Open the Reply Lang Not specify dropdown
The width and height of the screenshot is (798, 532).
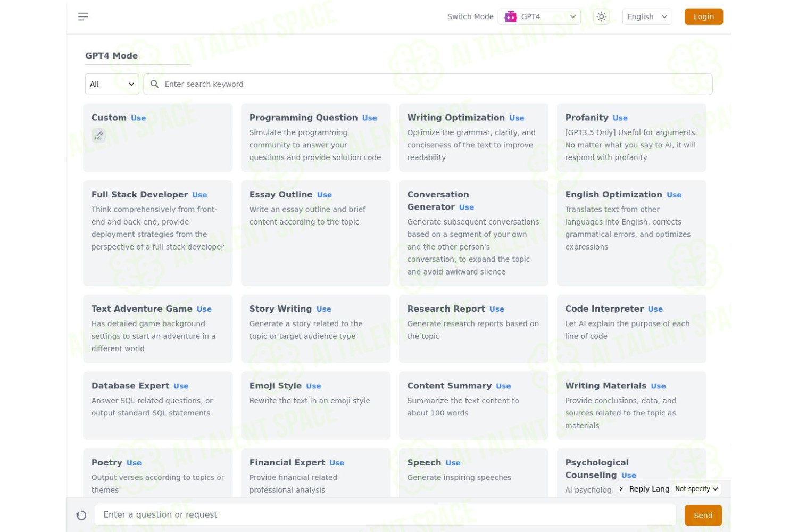click(696, 488)
